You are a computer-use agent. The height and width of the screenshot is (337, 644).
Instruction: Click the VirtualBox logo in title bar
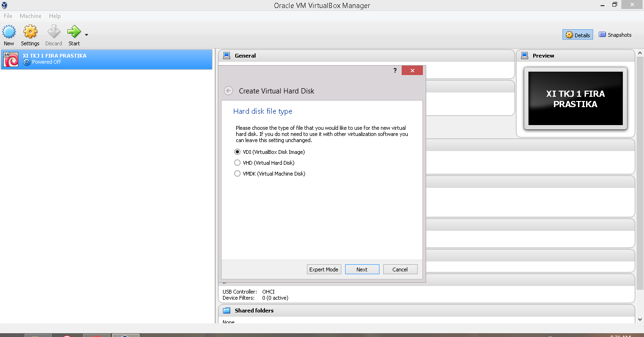(x=5, y=5)
